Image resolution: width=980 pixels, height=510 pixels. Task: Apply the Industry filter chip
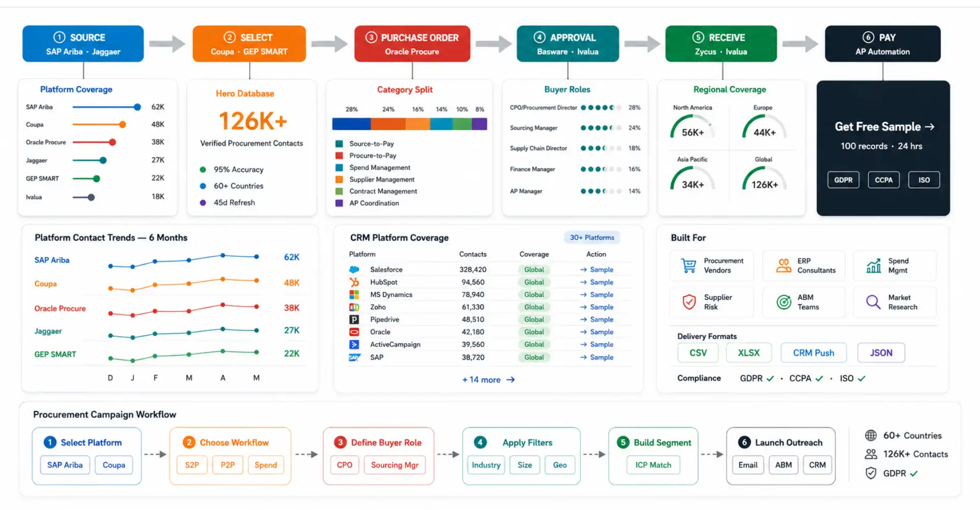(486, 465)
